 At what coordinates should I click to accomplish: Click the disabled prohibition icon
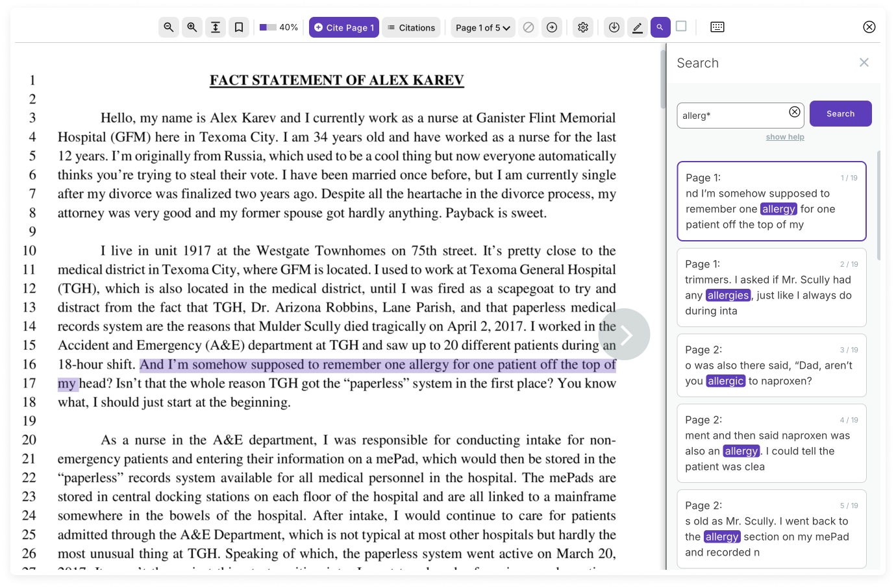[x=528, y=27]
